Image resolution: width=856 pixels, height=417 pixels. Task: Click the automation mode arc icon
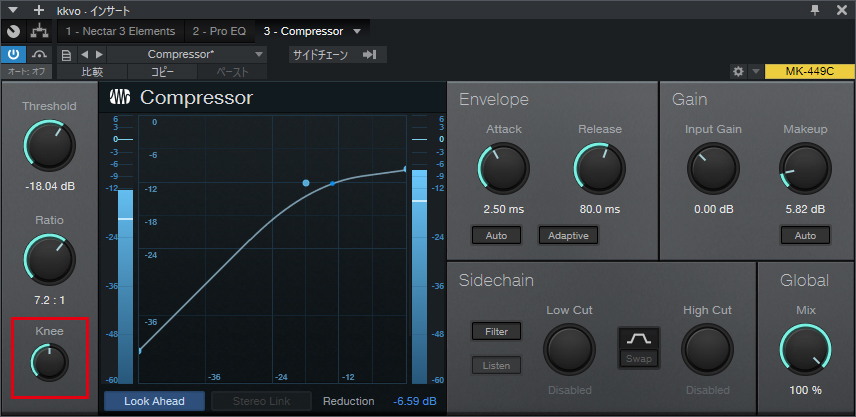[x=39, y=54]
